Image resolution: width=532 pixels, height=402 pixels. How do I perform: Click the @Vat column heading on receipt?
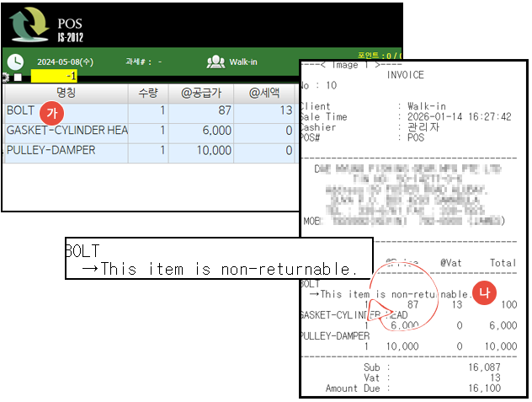451,263
